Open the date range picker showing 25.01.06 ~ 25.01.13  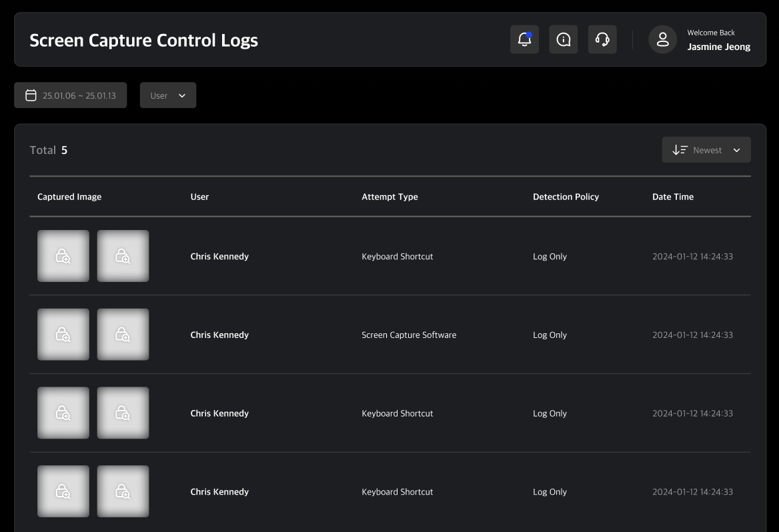click(x=70, y=95)
